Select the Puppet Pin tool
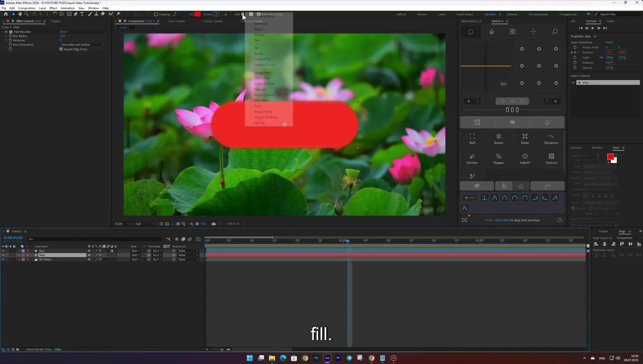The width and height of the screenshot is (643, 364). click(118, 14)
